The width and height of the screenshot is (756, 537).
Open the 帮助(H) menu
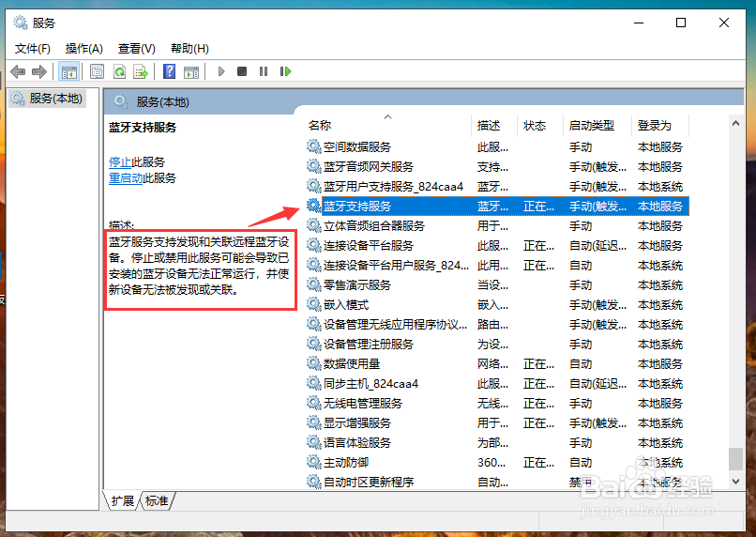click(190, 49)
